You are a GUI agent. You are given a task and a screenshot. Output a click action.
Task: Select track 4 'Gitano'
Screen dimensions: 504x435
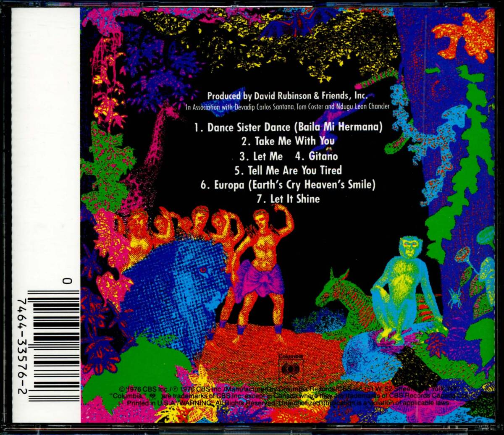pyautogui.click(x=316, y=157)
